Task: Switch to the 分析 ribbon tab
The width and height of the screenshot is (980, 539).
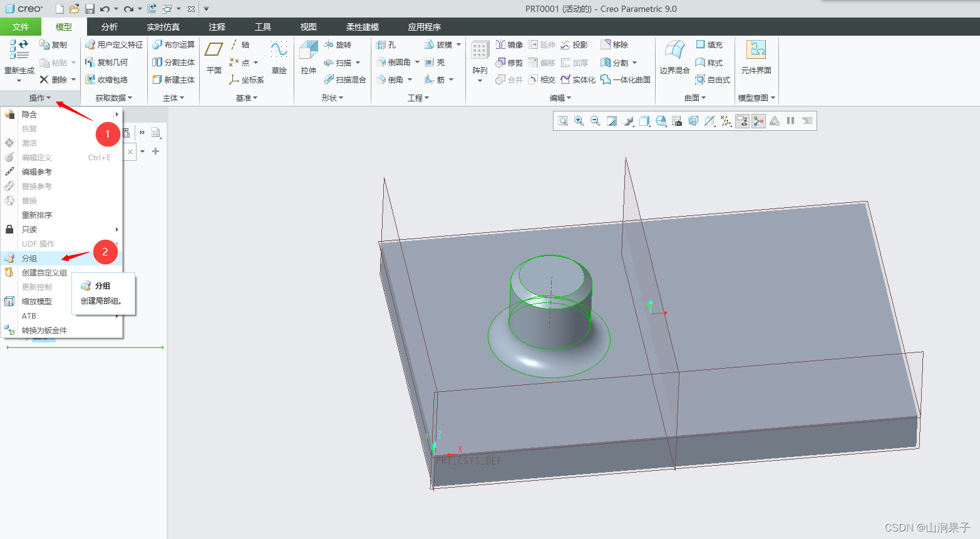Action: (110, 27)
